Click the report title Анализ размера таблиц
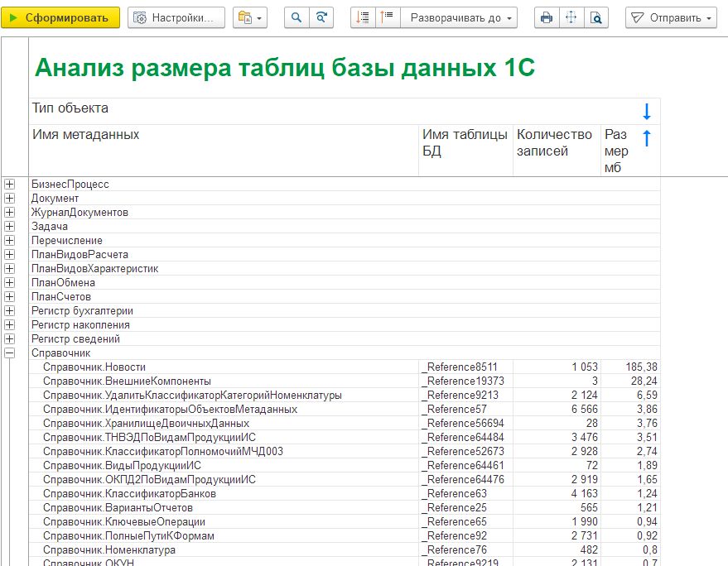 click(285, 68)
